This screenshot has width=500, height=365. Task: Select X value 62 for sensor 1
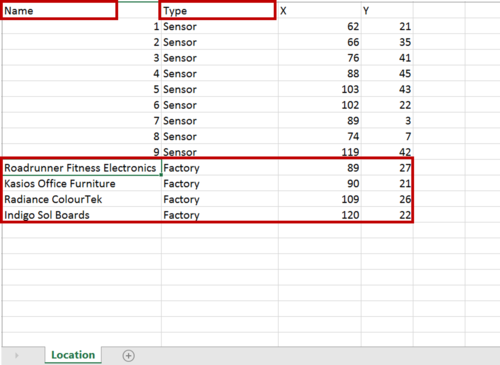tap(320, 26)
